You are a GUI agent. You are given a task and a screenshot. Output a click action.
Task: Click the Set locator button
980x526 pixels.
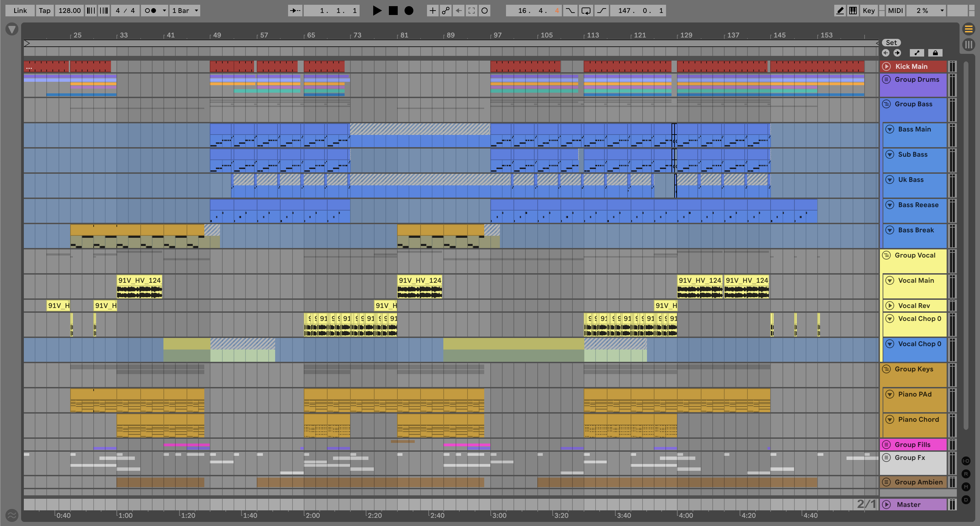(891, 43)
